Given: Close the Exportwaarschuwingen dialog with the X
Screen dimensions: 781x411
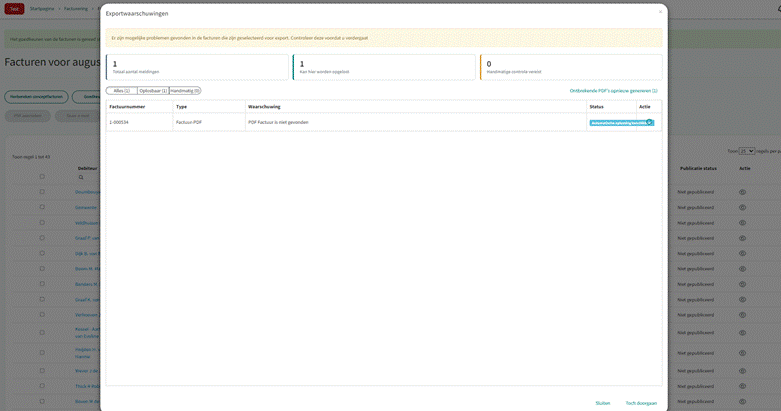Looking at the screenshot, I should click(x=660, y=12).
